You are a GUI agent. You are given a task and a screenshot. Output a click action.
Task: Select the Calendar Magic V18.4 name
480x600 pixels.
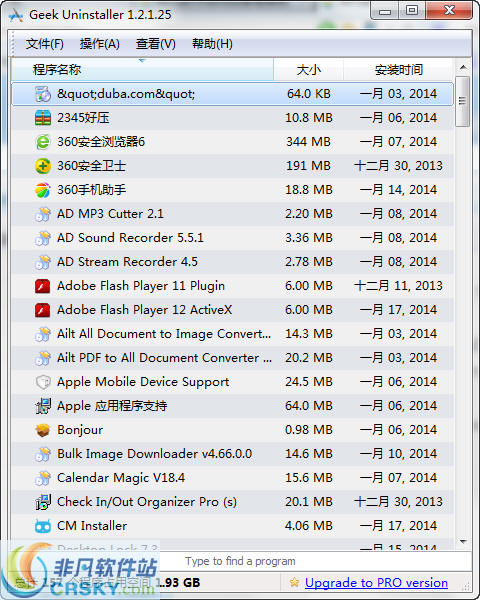click(121, 478)
